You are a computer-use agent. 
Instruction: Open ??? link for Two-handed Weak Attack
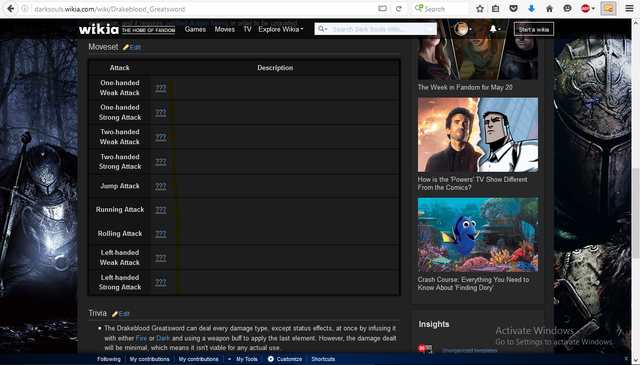pos(161,137)
